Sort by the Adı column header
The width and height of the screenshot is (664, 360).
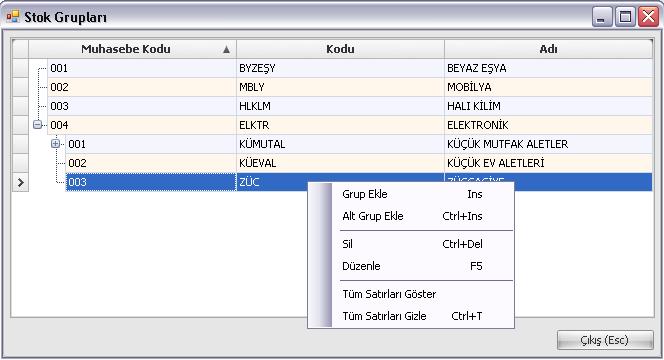548,49
